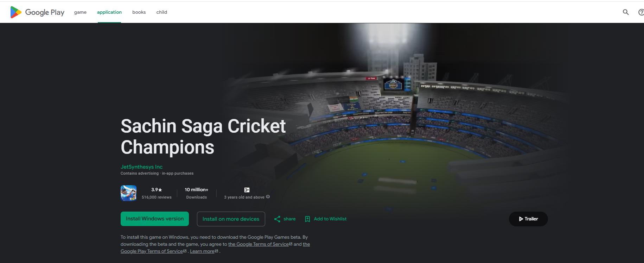Click the content rating info icon

(268, 197)
